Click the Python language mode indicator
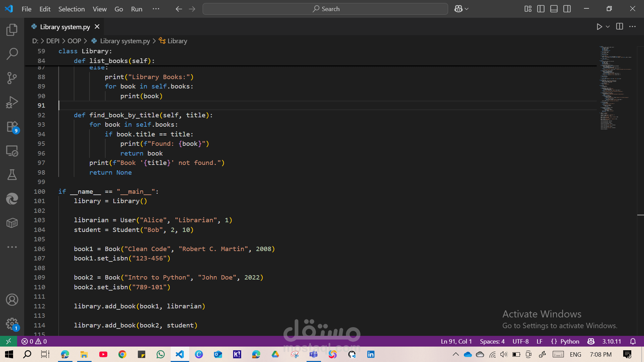 click(x=570, y=341)
